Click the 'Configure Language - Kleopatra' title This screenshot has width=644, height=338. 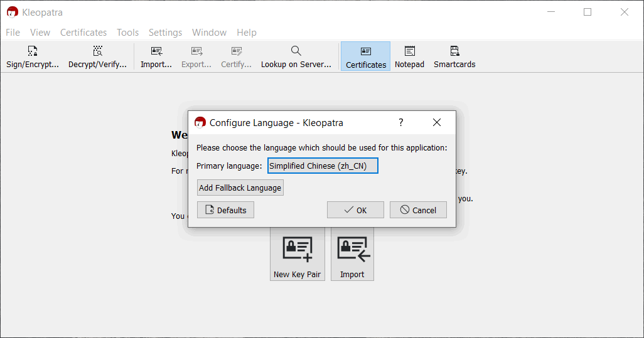pos(276,123)
